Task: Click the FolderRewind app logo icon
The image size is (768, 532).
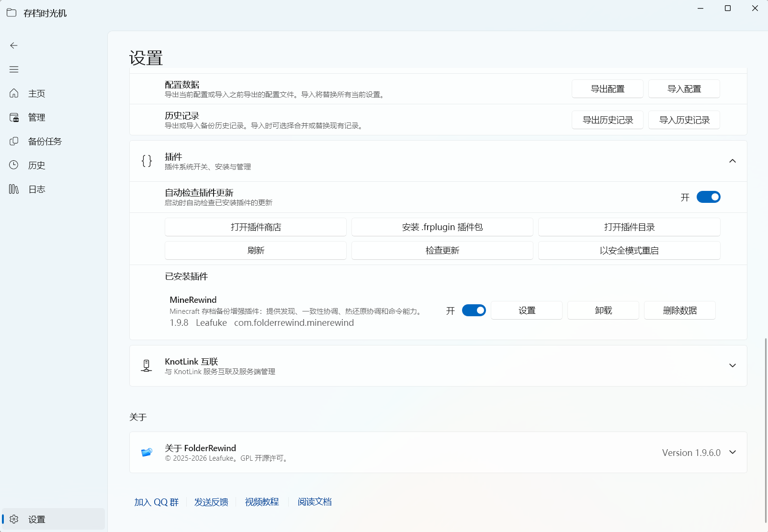Action: coord(147,452)
